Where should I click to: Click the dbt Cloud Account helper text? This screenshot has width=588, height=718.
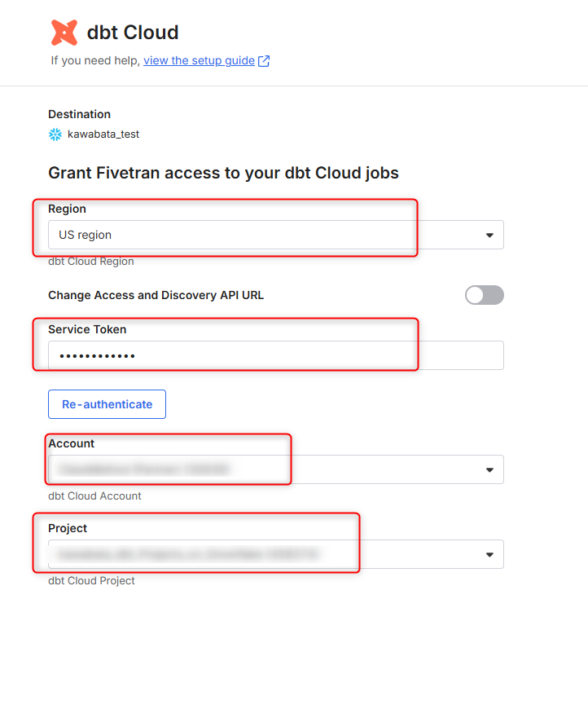(94, 496)
